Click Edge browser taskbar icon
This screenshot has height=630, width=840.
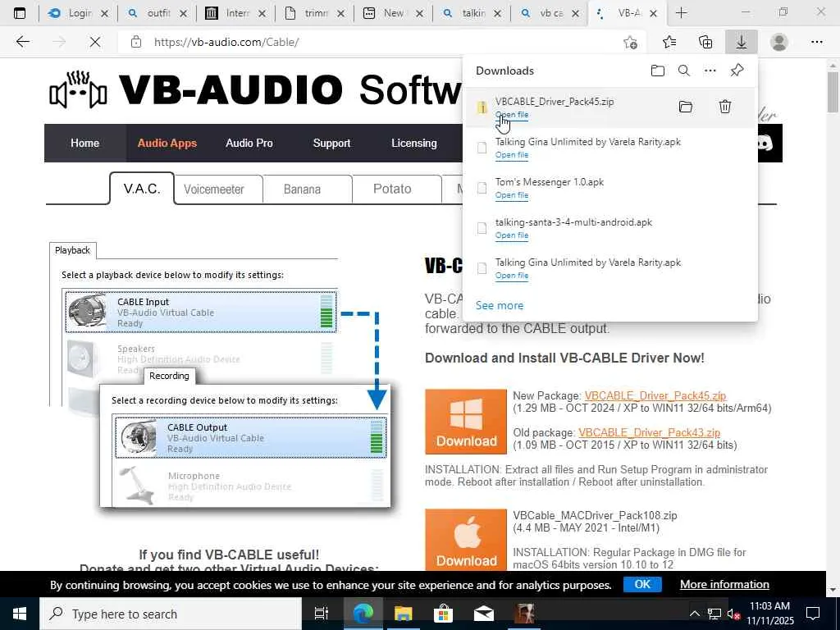click(x=363, y=614)
